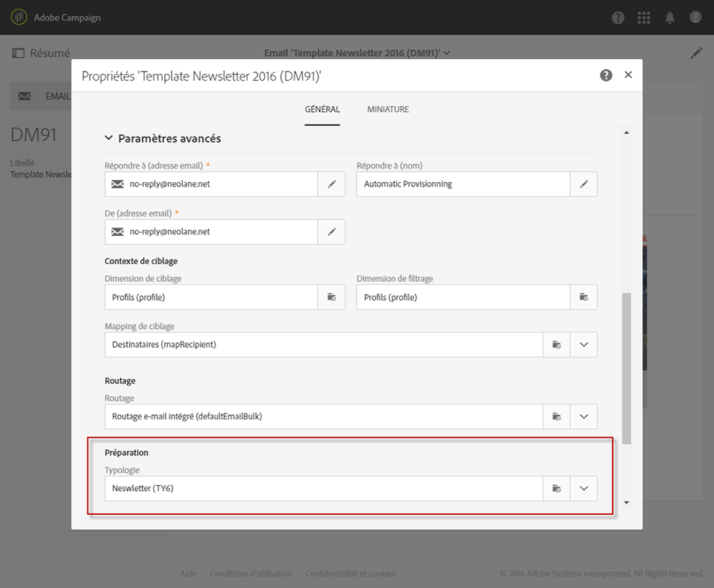Toggle the Résumé side panel icon
The width and height of the screenshot is (714, 588).
18,53
